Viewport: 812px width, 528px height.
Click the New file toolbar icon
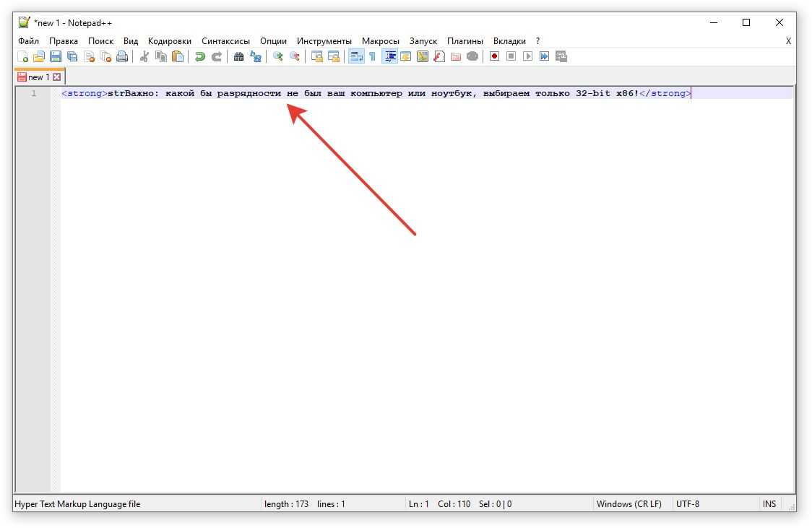click(x=22, y=56)
